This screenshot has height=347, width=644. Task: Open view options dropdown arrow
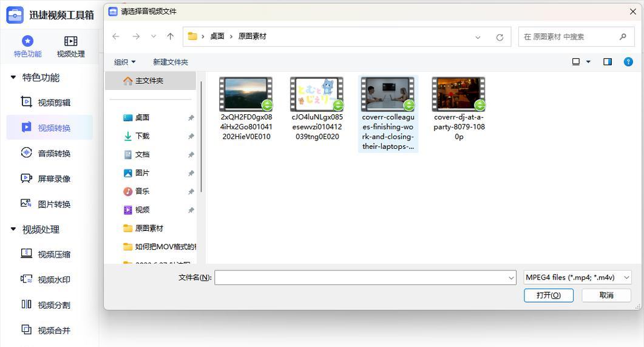588,61
